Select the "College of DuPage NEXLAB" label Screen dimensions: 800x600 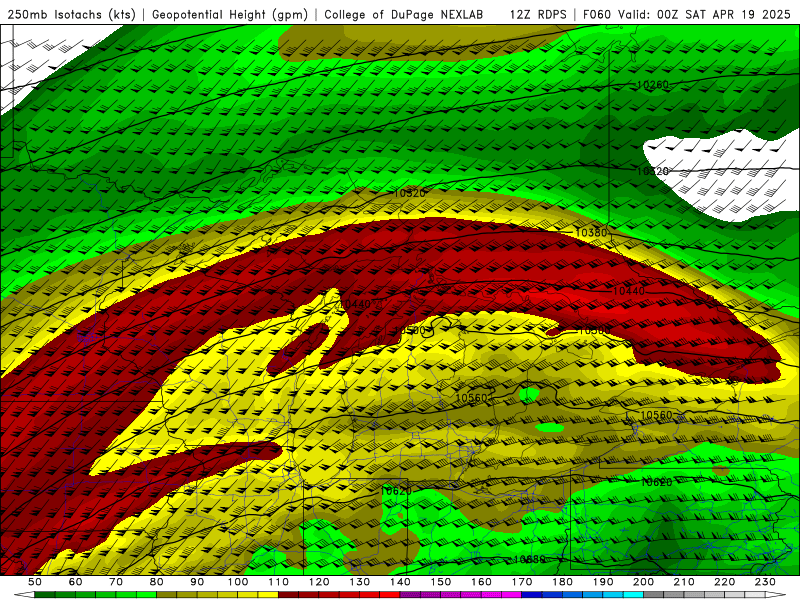[x=404, y=15]
